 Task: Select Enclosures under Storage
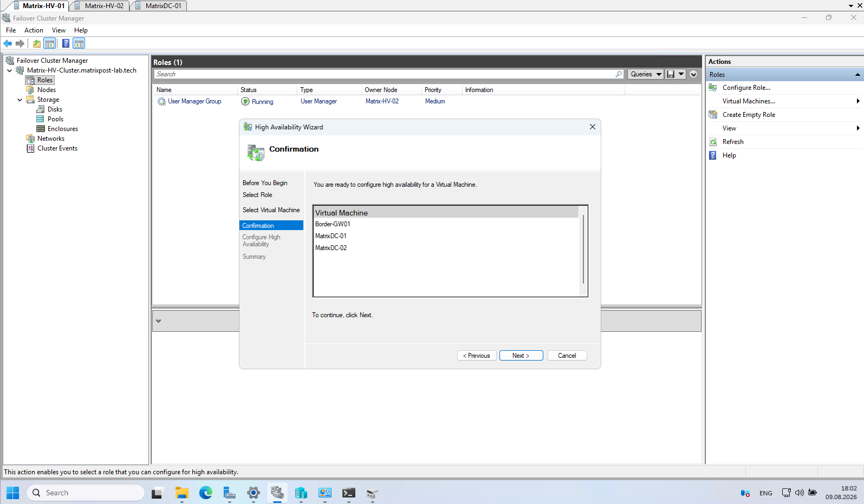pyautogui.click(x=63, y=129)
